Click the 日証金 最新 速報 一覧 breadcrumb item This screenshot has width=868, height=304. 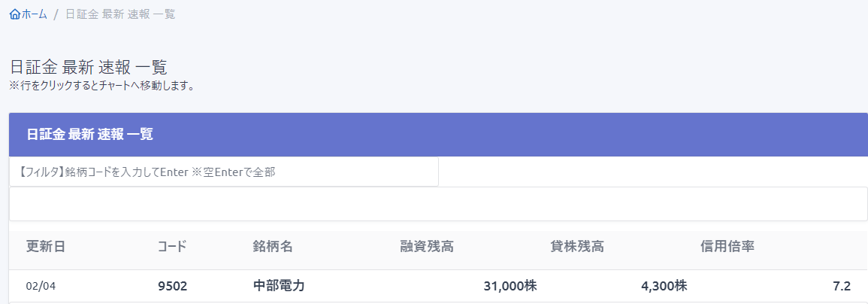(120, 14)
